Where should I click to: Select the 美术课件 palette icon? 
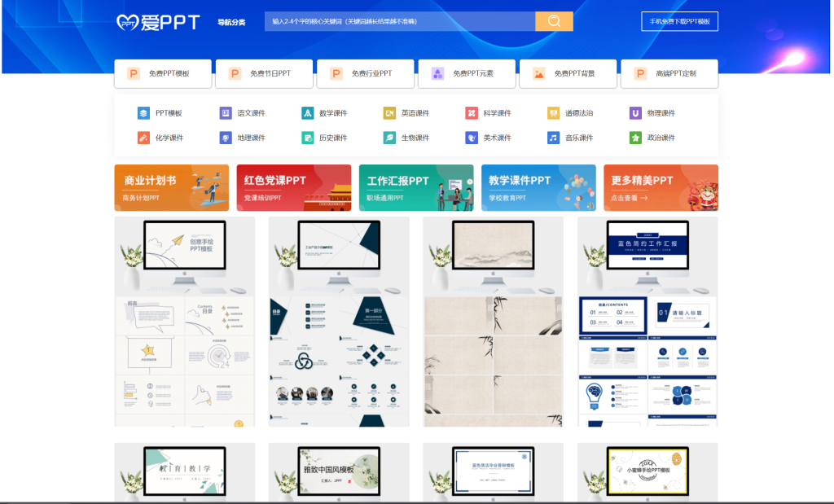click(x=472, y=137)
